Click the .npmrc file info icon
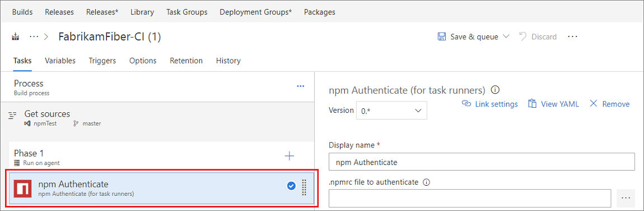This screenshot has height=211, width=644. tap(426, 182)
